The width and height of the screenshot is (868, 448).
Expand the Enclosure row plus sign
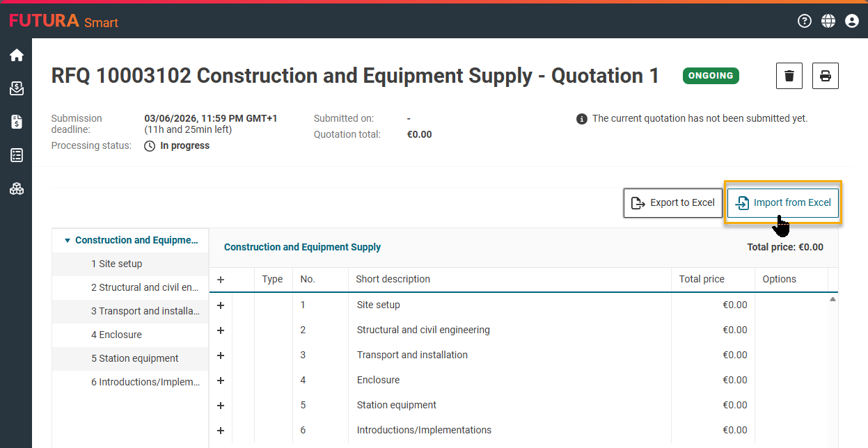tap(221, 381)
